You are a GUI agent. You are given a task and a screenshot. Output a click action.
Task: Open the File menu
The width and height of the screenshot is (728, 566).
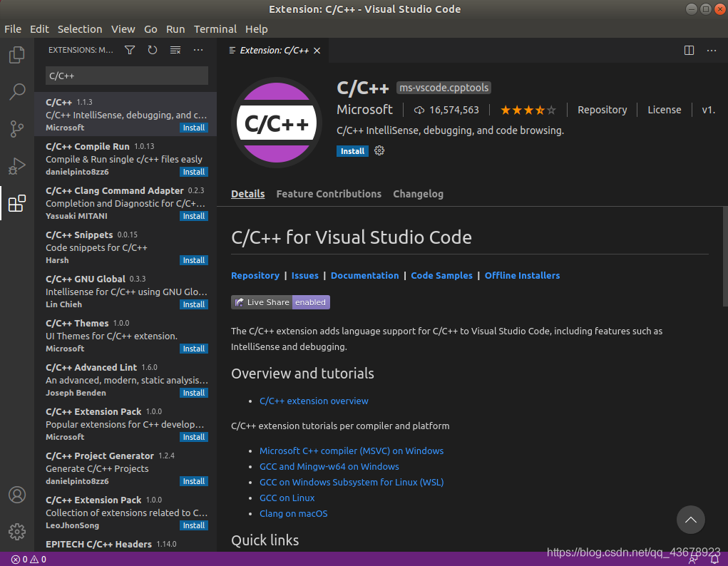pos(13,29)
